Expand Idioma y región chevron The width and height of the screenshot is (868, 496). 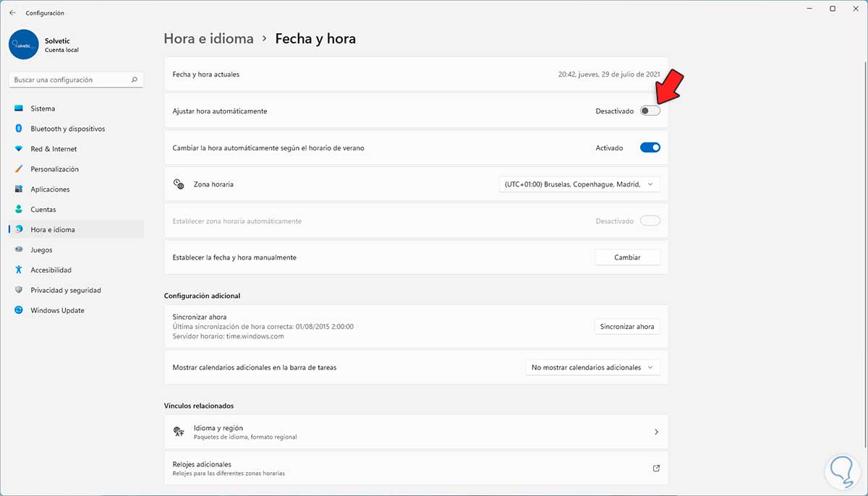(x=656, y=432)
